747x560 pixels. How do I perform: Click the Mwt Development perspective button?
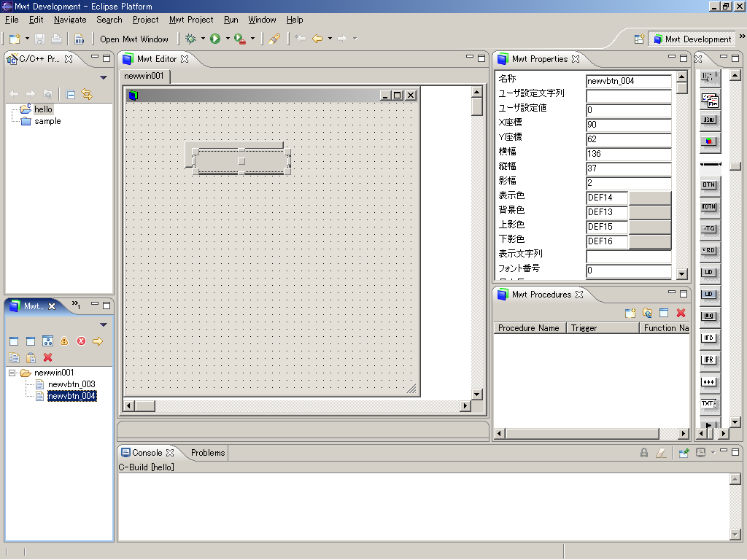coord(693,39)
